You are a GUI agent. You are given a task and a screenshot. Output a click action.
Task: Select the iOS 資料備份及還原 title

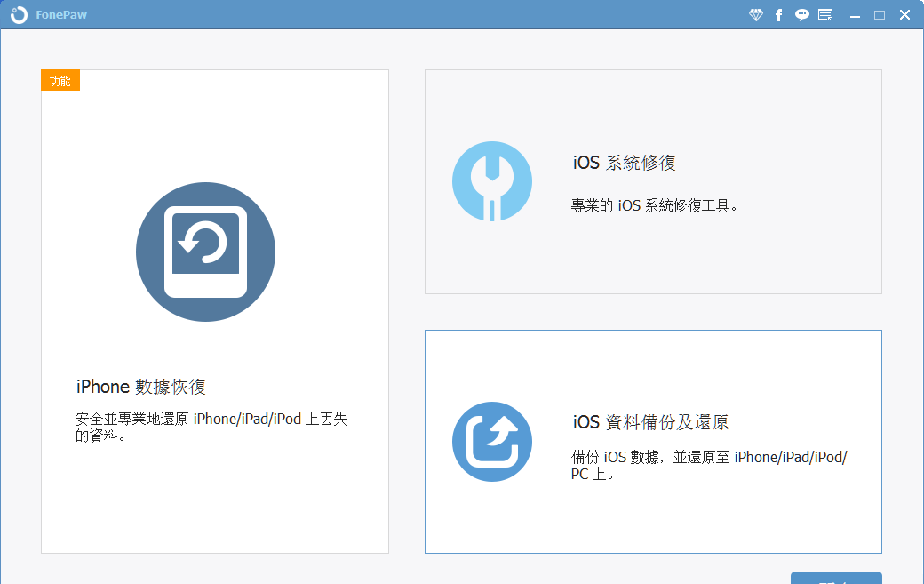point(650,422)
